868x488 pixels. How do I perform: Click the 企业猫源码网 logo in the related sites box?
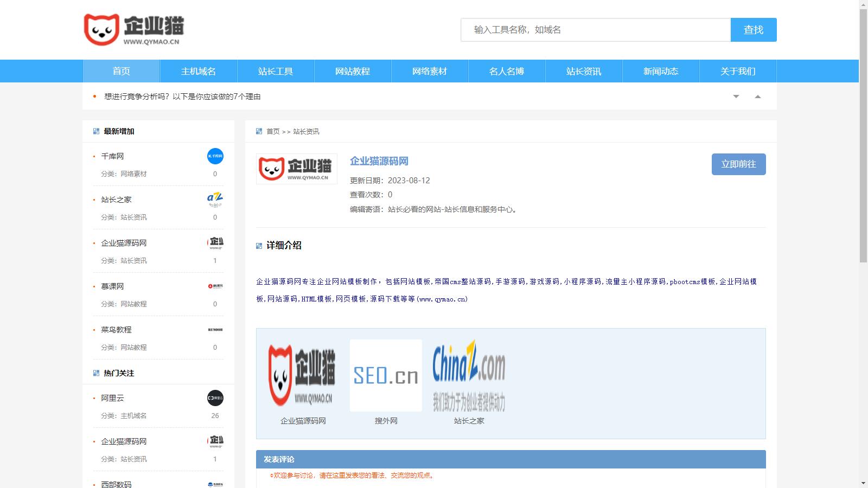[302, 375]
